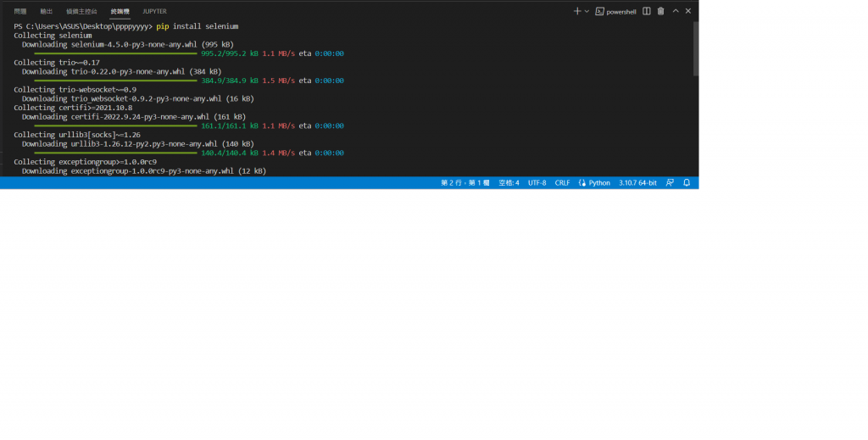Viewport: 868px width, 440px height.
Task: Open the feedback icon in status bar
Action: tap(670, 182)
